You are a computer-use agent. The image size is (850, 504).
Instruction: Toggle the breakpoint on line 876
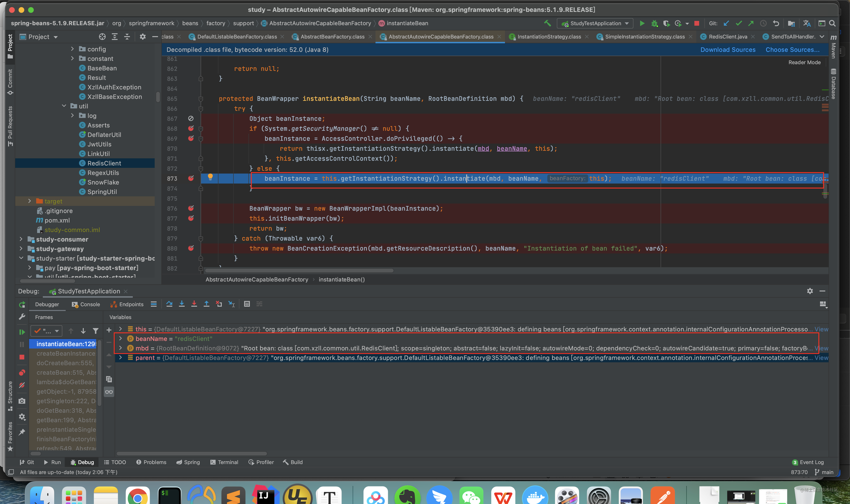pyautogui.click(x=191, y=208)
